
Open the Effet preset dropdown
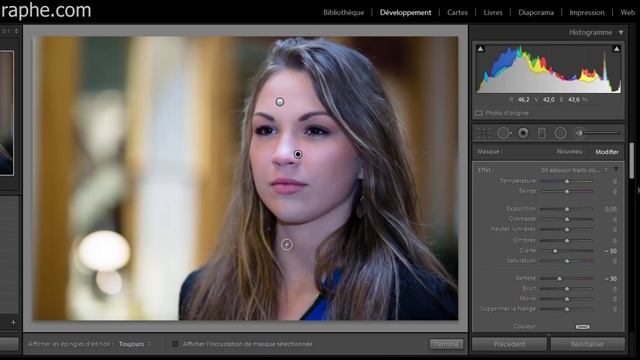574,170
